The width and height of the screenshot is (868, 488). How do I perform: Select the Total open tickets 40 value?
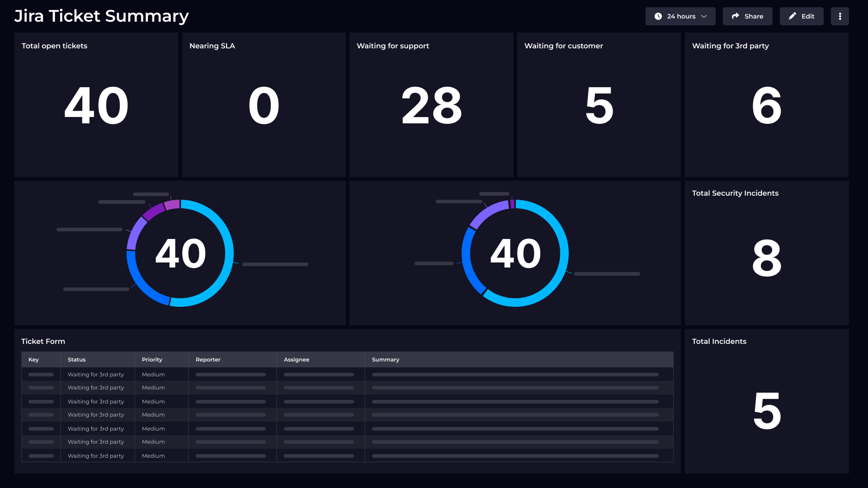pos(96,106)
